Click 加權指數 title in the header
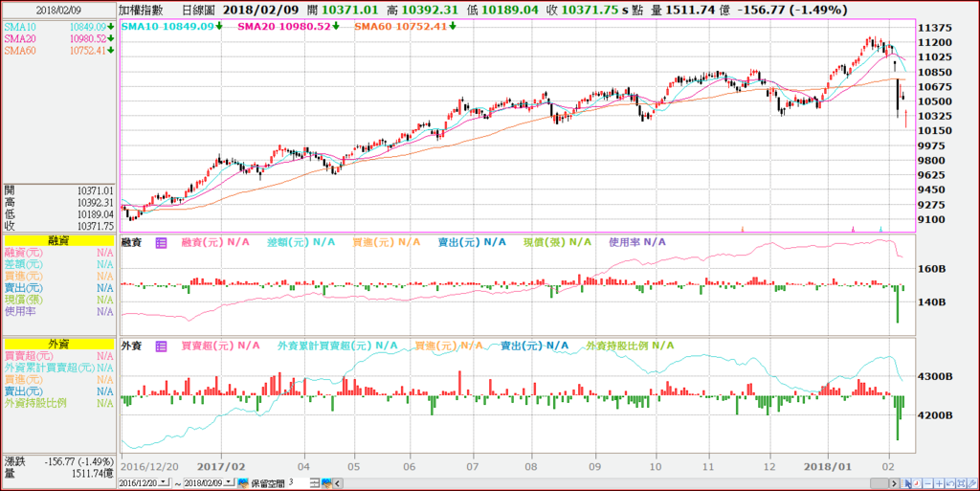The width and height of the screenshot is (980, 491). [x=140, y=10]
